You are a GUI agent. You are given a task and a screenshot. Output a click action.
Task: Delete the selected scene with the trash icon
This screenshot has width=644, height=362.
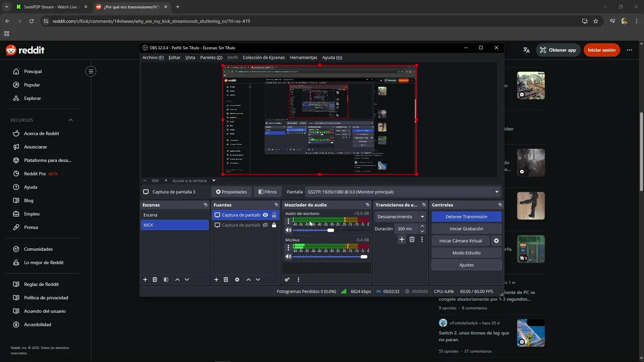click(x=155, y=280)
